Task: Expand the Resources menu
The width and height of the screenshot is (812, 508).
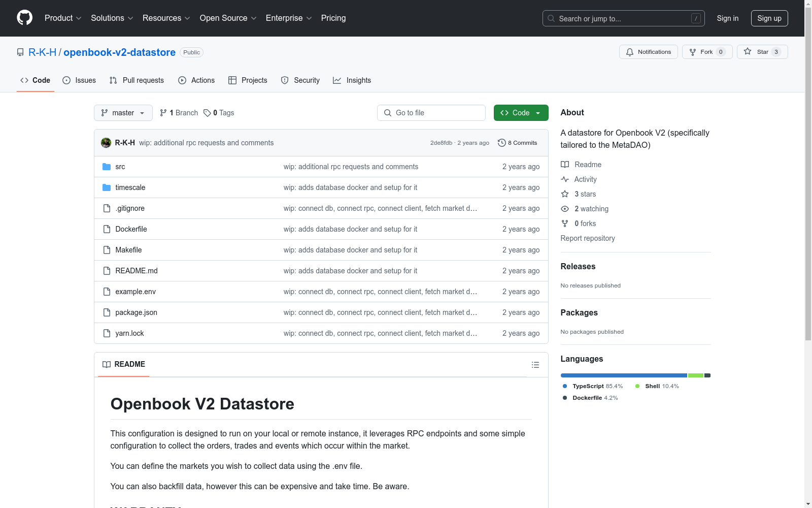Action: pos(166,18)
